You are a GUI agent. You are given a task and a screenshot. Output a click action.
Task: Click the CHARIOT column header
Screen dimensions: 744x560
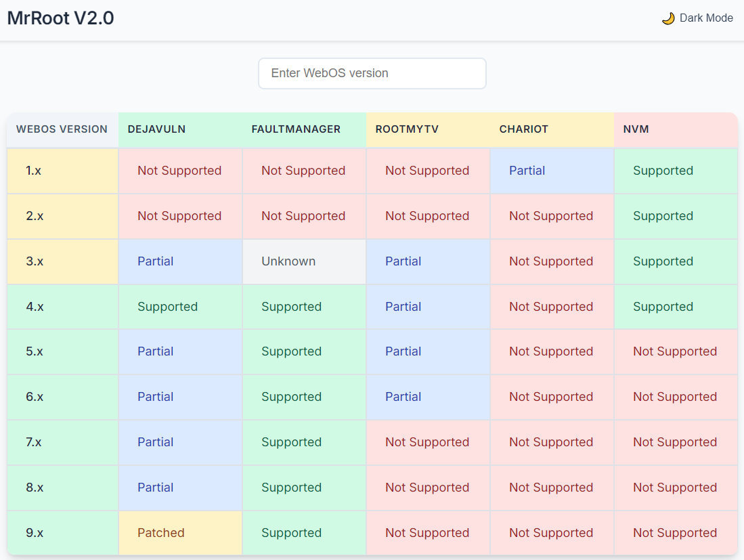[523, 129]
